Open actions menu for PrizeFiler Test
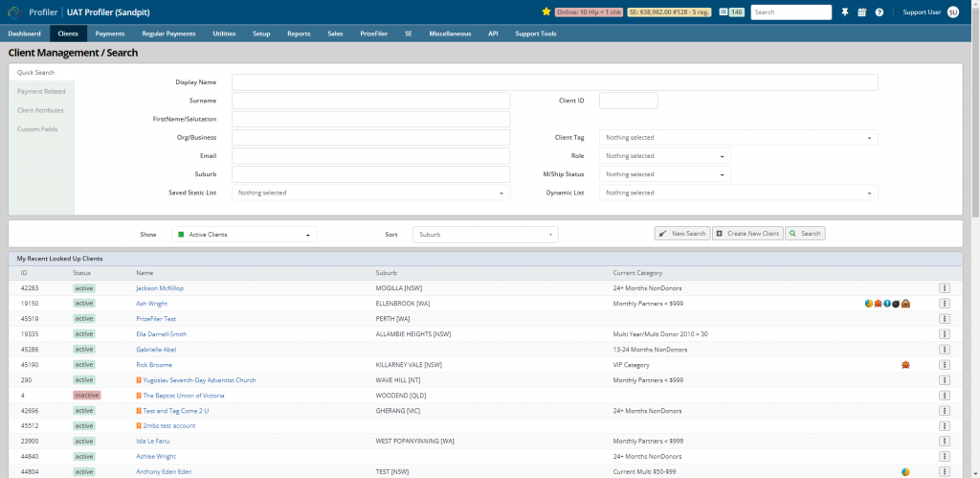 (x=945, y=318)
